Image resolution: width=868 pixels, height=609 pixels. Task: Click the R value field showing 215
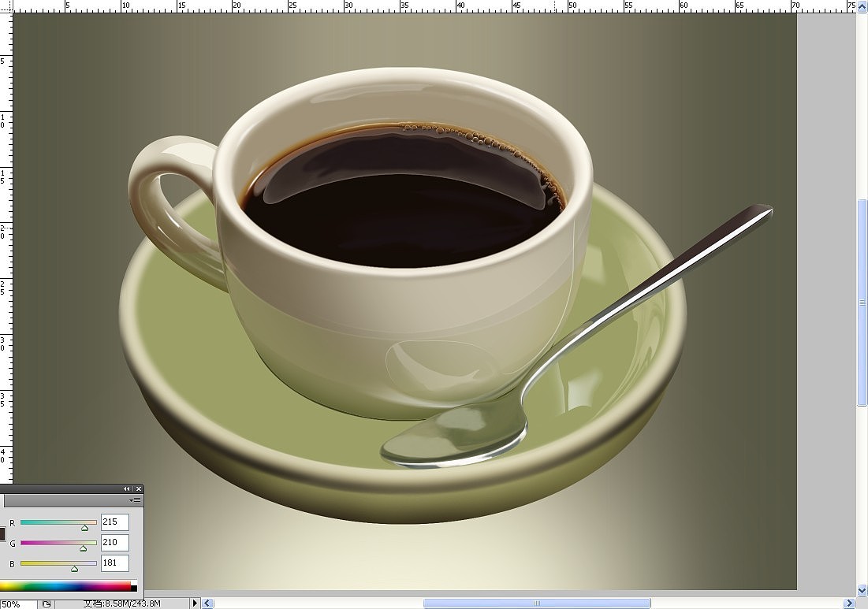click(x=114, y=522)
